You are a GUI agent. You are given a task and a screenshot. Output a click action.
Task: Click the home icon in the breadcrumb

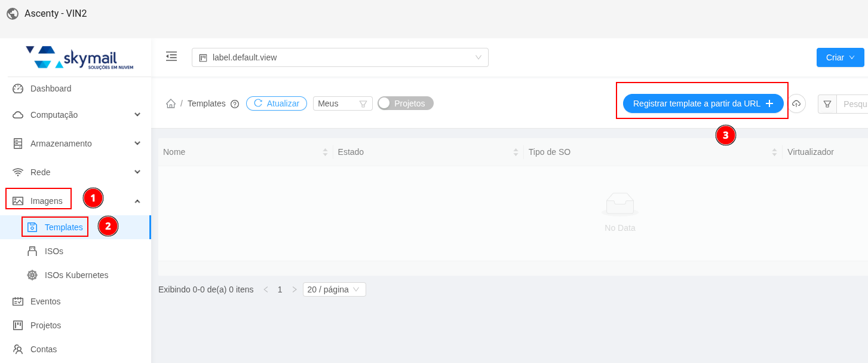pyautogui.click(x=171, y=103)
